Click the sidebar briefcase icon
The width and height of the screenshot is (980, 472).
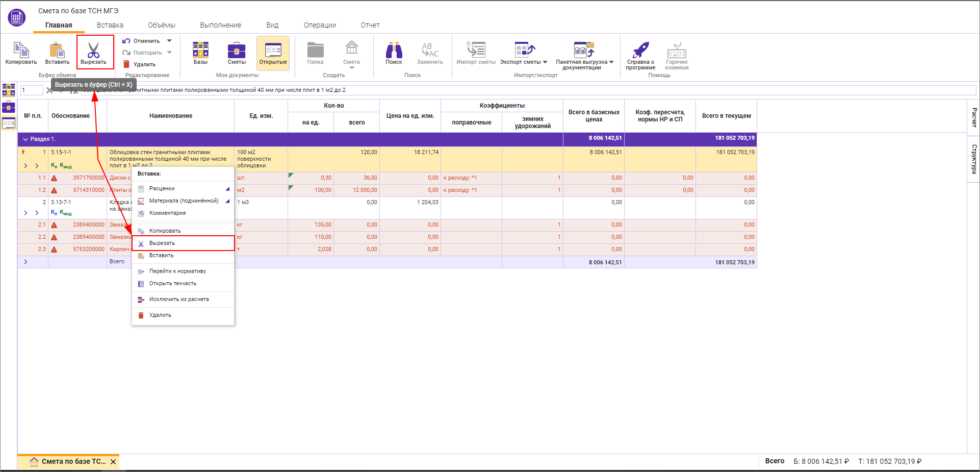[9, 107]
